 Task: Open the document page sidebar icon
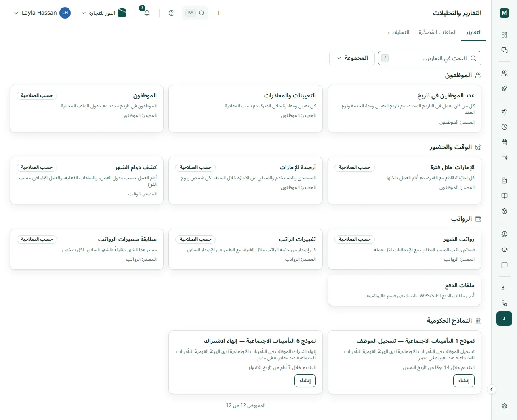coord(504,181)
